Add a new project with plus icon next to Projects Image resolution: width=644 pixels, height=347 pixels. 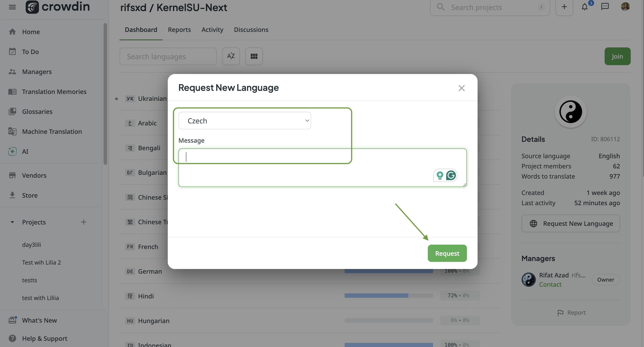click(83, 222)
